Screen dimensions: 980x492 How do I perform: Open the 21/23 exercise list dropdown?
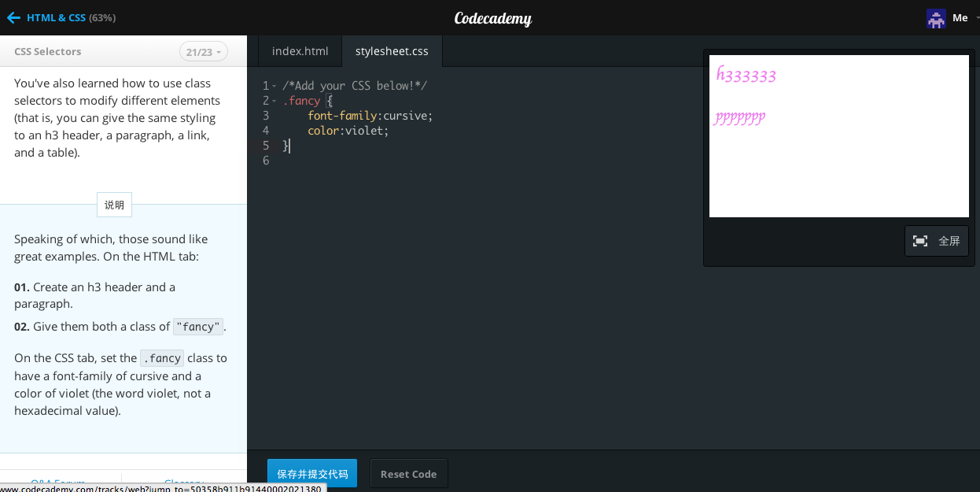pos(203,51)
